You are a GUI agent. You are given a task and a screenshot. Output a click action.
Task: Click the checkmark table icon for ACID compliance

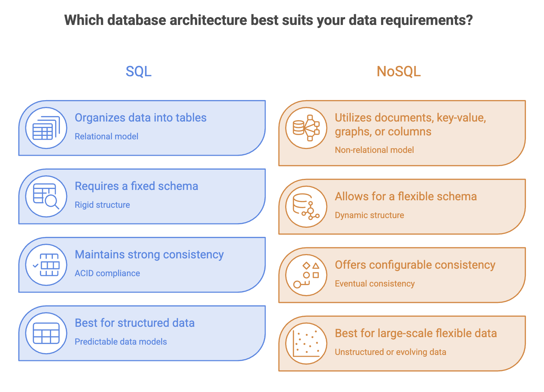(46, 265)
